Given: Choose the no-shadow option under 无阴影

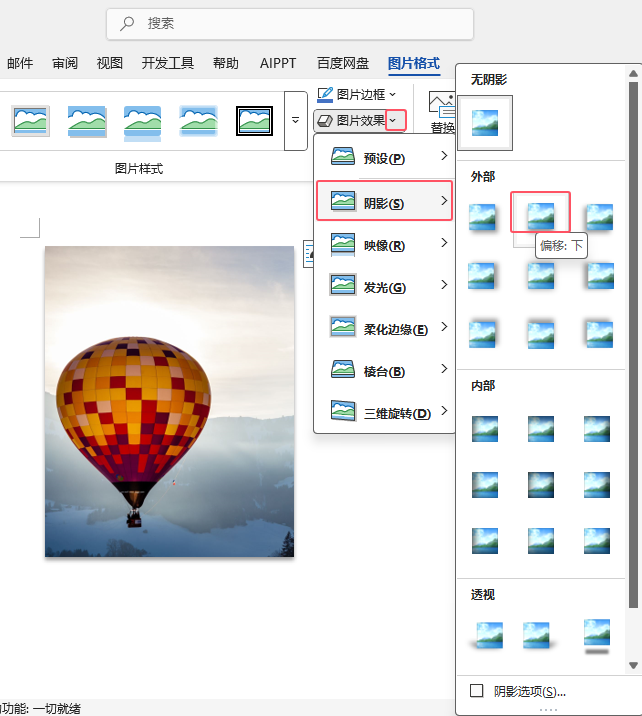Looking at the screenshot, I should [x=485, y=123].
